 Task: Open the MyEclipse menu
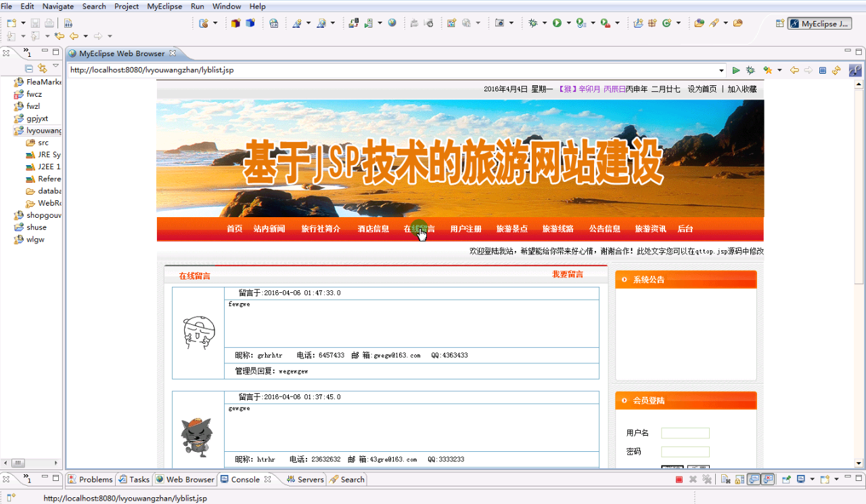pos(164,6)
